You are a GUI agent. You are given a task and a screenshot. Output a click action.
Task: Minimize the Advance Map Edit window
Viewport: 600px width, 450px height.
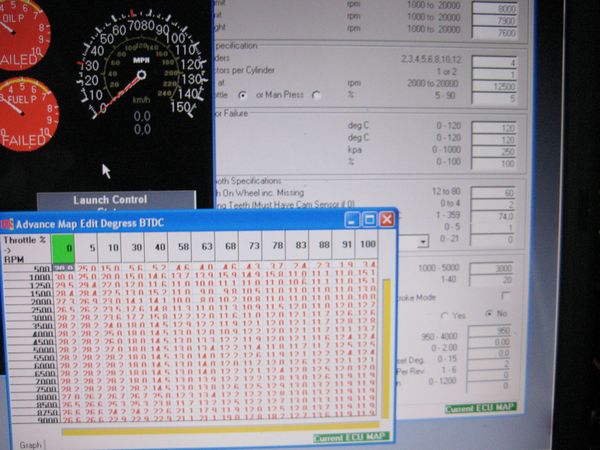352,220
